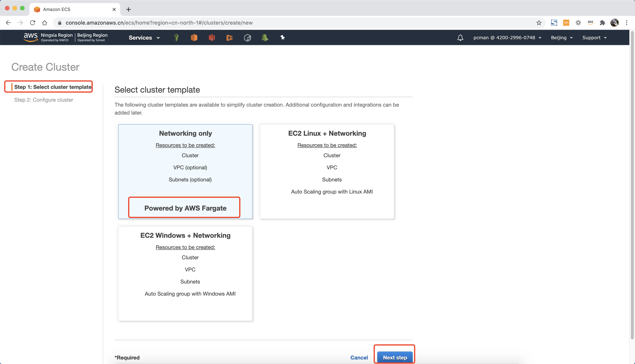
Task: Open the Chrome profile avatar
Action: [x=614, y=23]
